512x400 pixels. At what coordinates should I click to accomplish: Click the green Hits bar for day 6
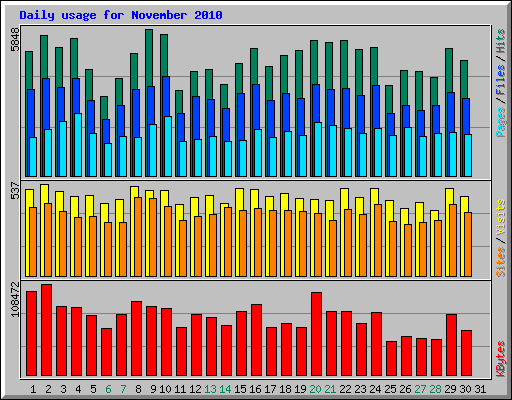click(x=104, y=107)
